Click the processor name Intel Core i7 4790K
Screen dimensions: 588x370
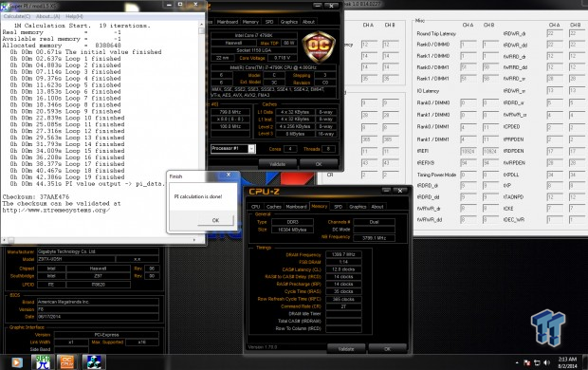253,35
